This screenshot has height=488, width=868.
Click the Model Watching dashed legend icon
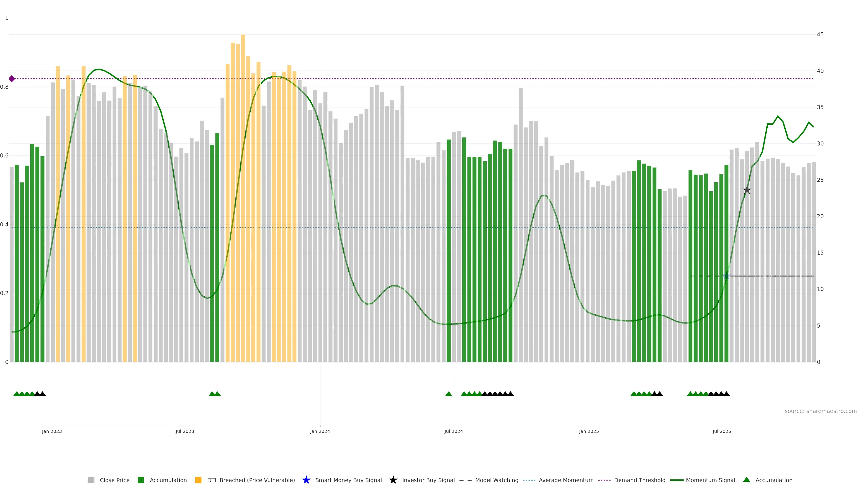click(465, 480)
